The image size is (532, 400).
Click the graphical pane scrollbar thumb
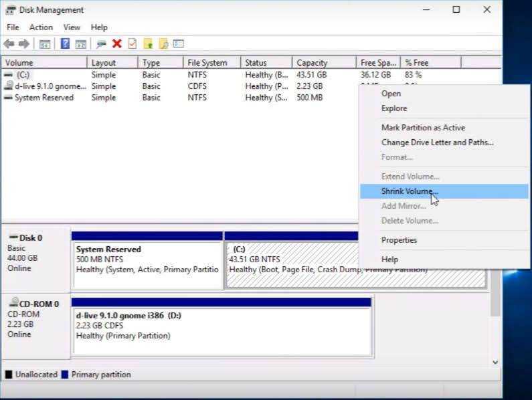point(495,292)
